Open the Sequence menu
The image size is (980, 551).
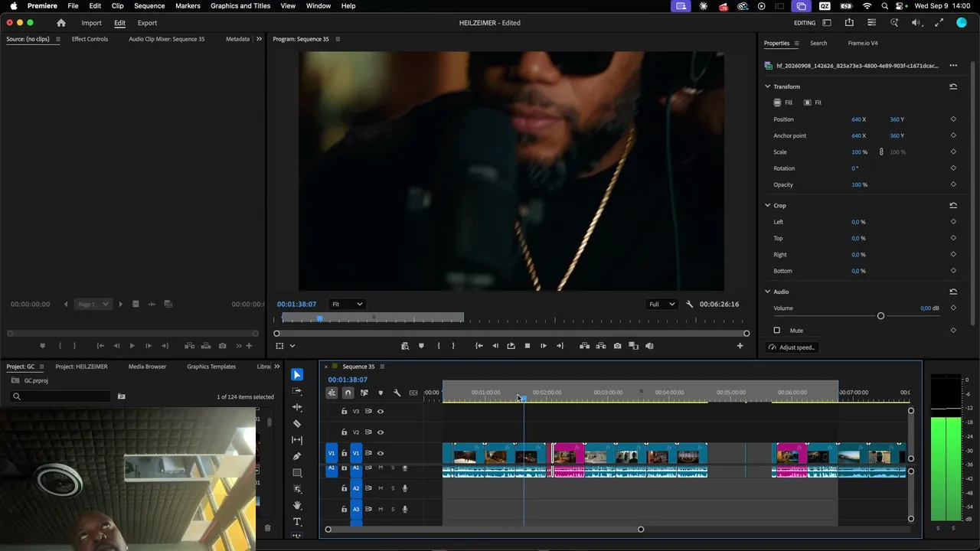coord(149,5)
